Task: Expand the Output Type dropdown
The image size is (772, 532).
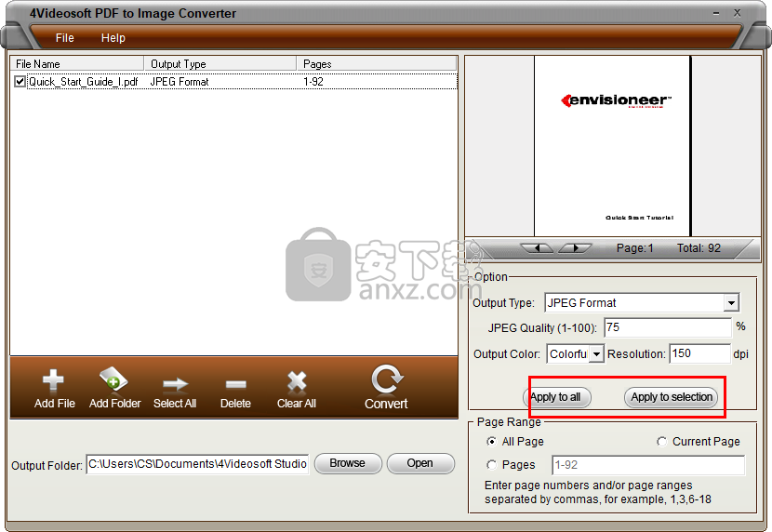Action: click(730, 303)
